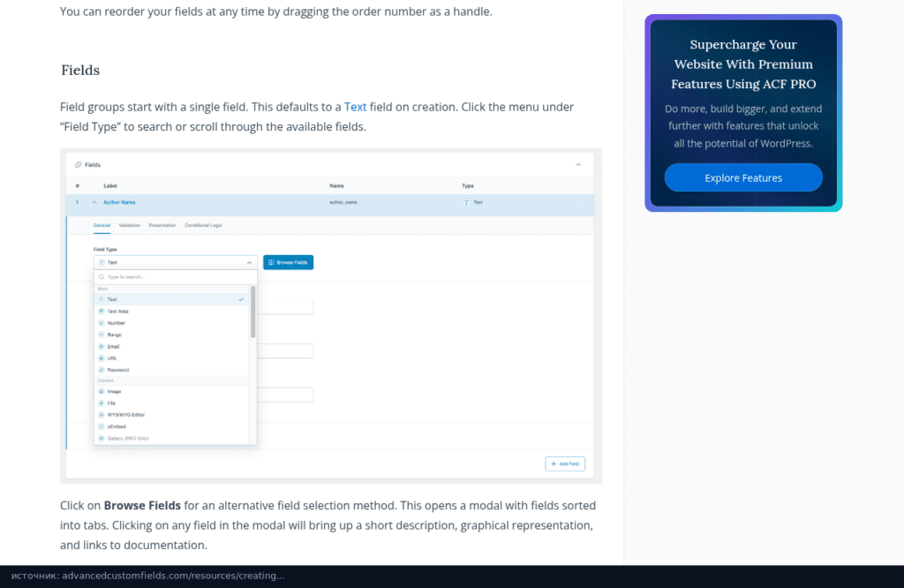Click the Text Area option icon

click(102, 312)
